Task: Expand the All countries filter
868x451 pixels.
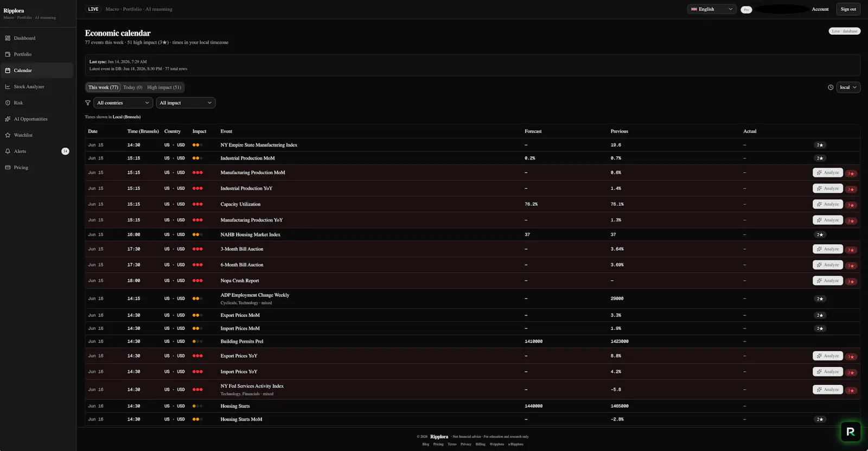Action: [123, 103]
